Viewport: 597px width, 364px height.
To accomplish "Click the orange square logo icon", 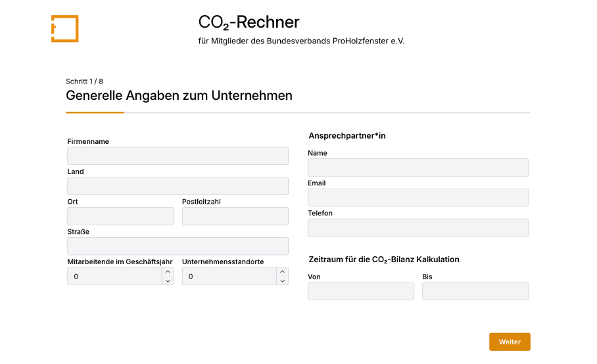I will coord(64,28).
